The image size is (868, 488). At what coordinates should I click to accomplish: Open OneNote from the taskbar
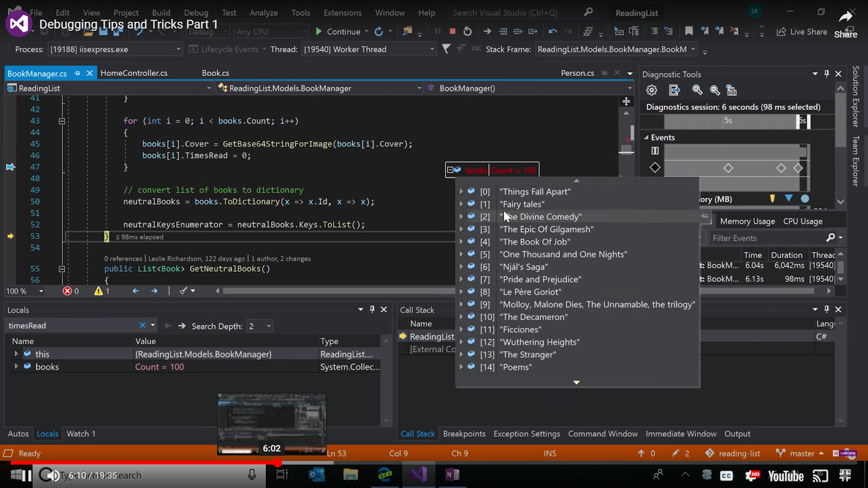tap(452, 475)
